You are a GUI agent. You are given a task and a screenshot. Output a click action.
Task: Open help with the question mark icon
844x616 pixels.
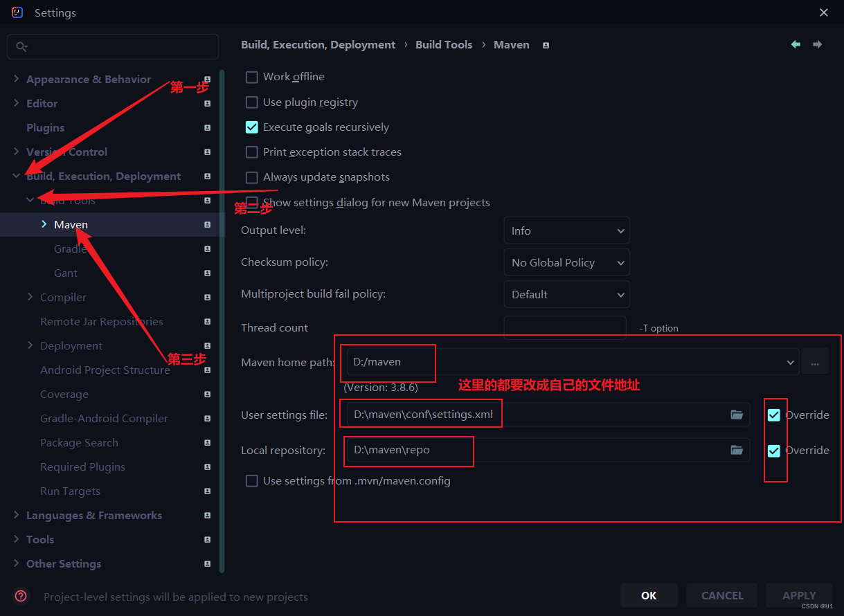21,596
